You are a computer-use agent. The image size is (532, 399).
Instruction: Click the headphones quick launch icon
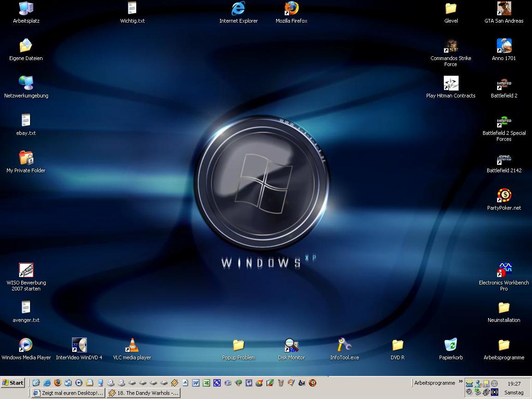point(249,383)
